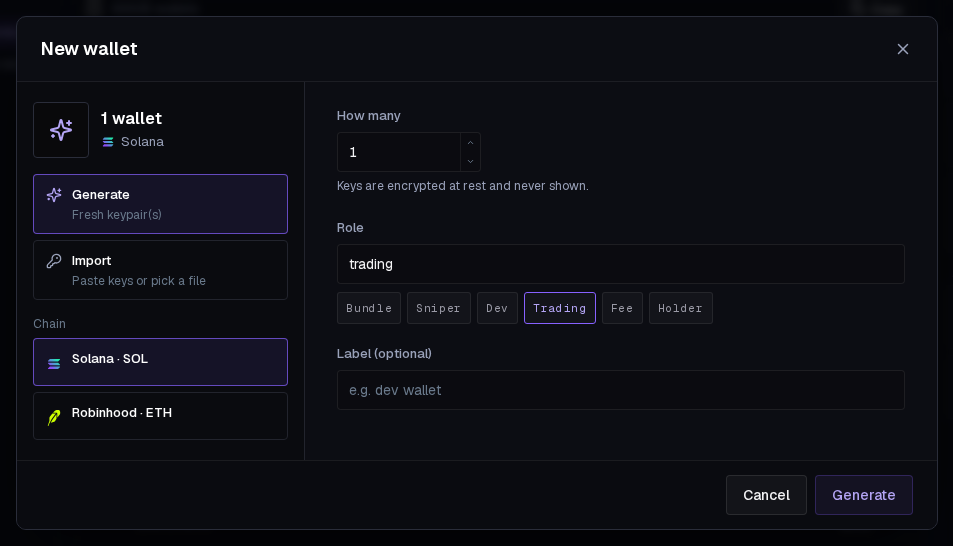
Task: Click the '1 wallet' heading
Action: 131,118
